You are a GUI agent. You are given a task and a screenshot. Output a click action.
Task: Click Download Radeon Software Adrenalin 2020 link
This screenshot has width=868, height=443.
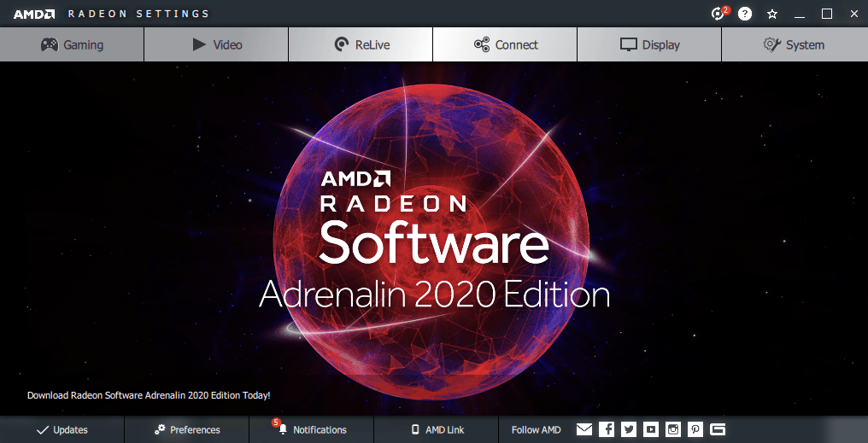pos(149,395)
